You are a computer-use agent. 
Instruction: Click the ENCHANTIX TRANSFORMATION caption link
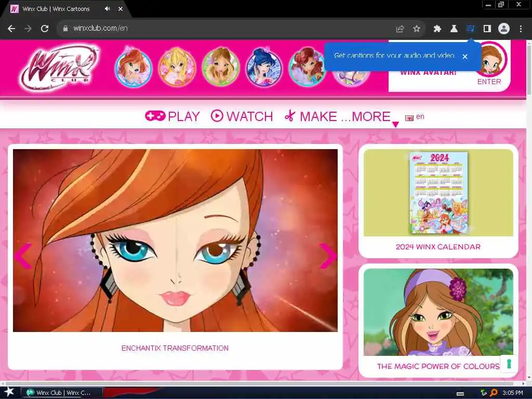click(x=175, y=348)
